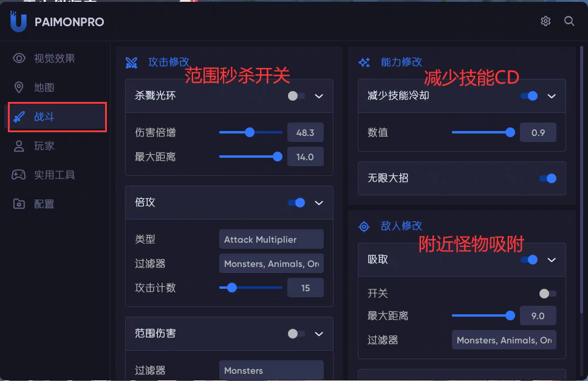
Task: Click the sparkles 能力修改 icon
Action: (x=364, y=62)
